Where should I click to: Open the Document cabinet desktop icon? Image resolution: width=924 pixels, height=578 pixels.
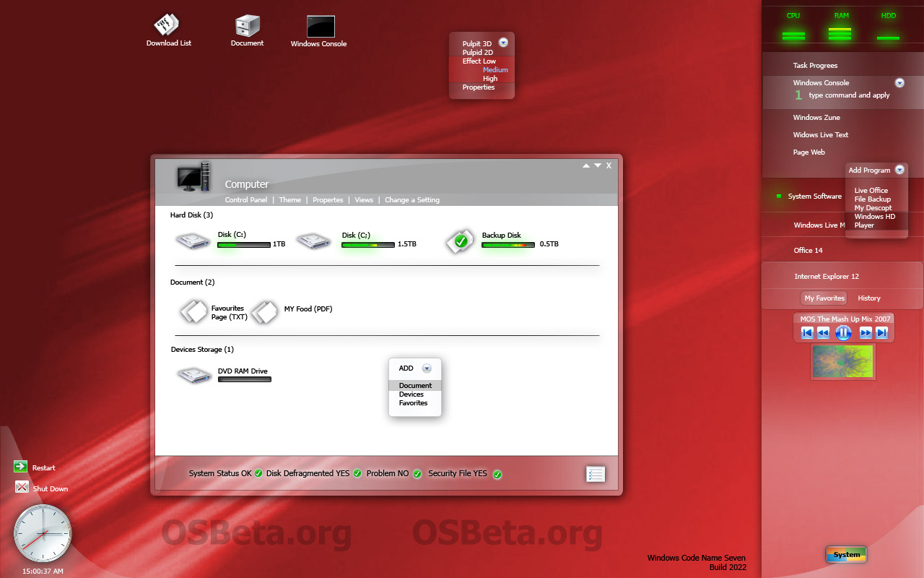(247, 26)
